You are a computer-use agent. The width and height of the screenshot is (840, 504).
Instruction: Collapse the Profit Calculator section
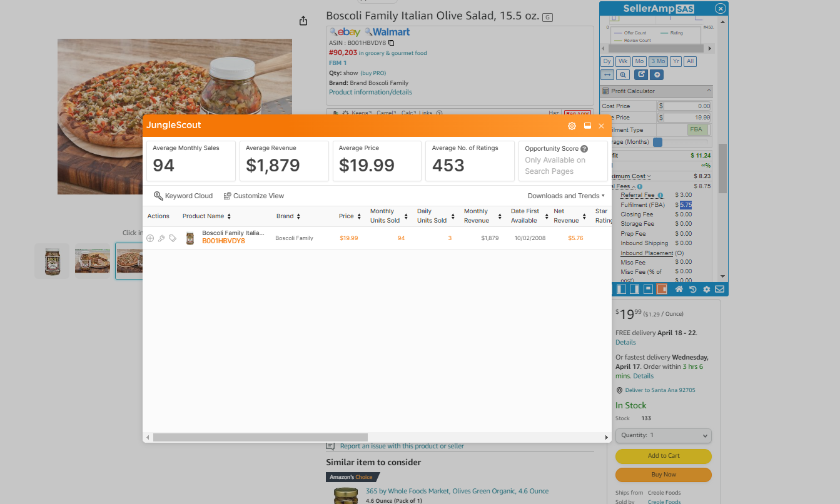pos(709,91)
